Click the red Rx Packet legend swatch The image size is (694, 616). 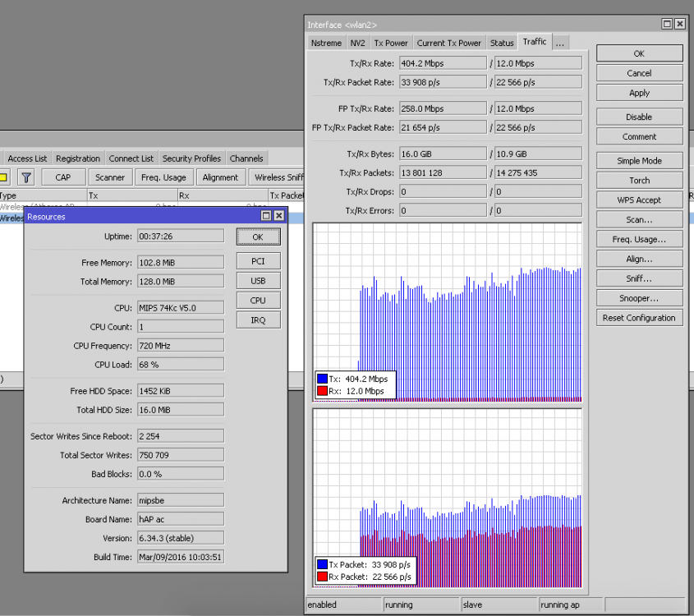click(x=322, y=577)
